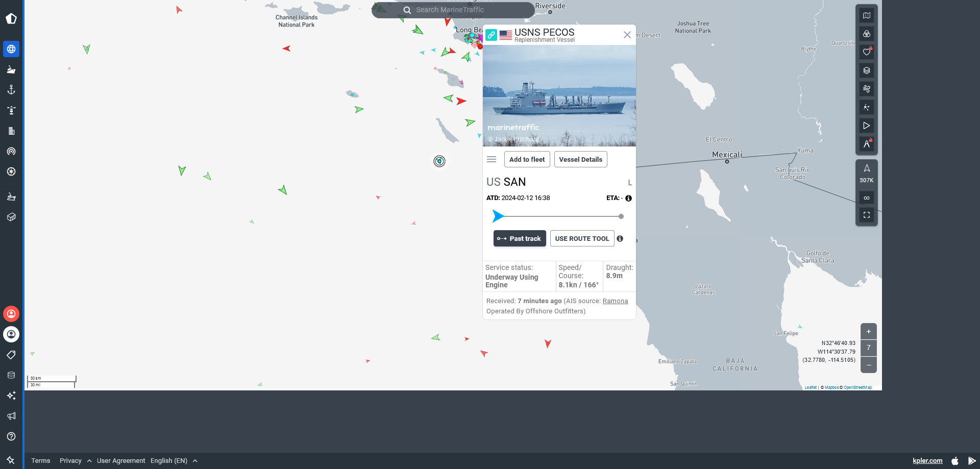The image size is (980, 469).
Task: Toggle vessel display 307K button
Action: (x=867, y=174)
